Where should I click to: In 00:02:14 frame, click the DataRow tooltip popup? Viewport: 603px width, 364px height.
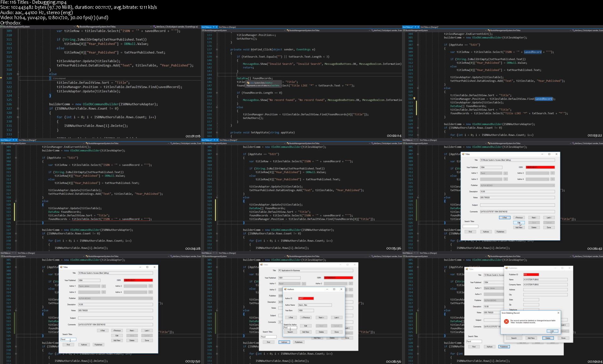click(x=263, y=84)
